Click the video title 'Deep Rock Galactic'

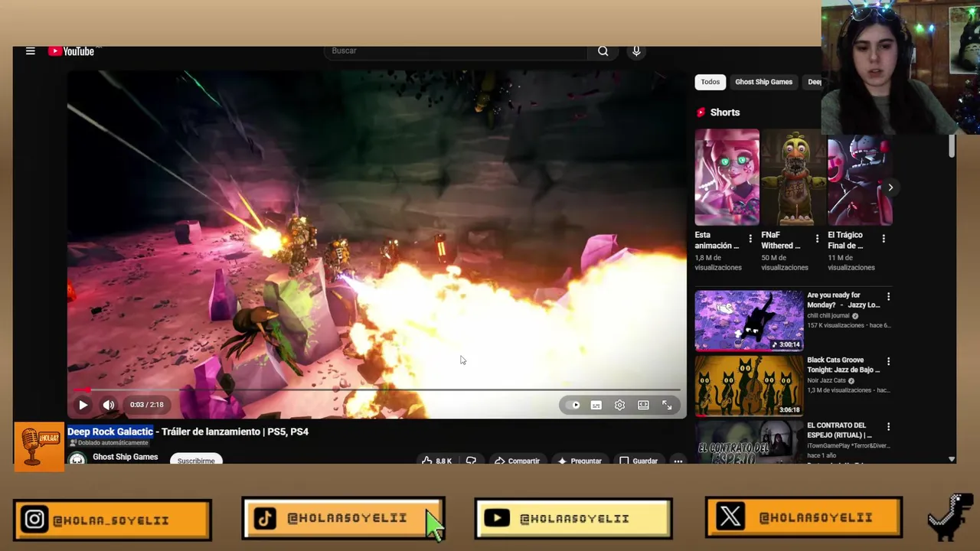point(110,432)
